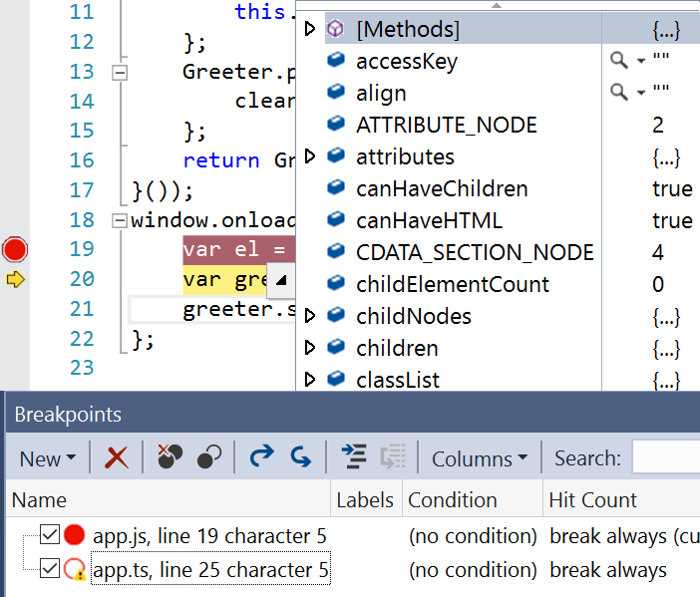Click value true of canHaveChildren
Image resolution: width=700 pixels, height=597 pixels.
click(x=672, y=188)
